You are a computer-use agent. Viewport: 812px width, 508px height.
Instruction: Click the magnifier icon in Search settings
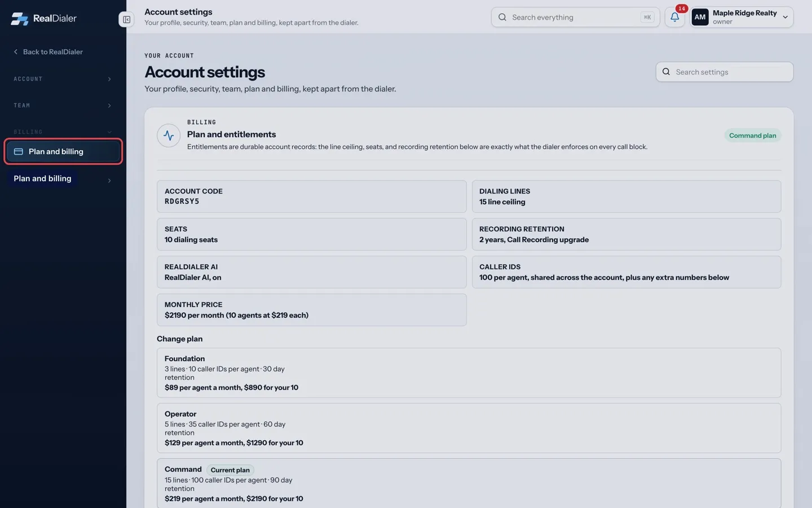[666, 72]
